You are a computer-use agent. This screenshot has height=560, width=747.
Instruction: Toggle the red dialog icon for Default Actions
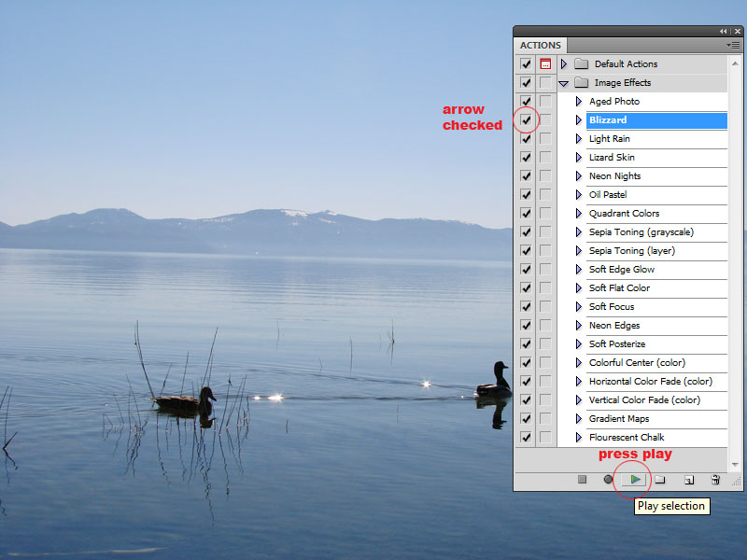545,63
